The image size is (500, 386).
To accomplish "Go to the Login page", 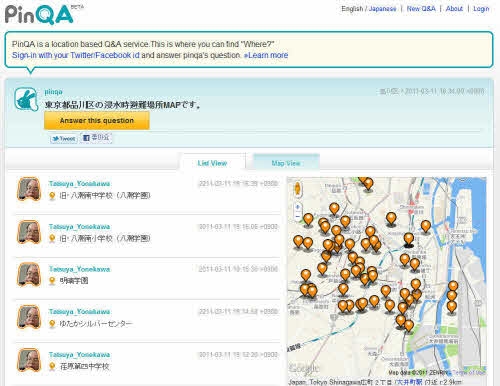I will click(481, 9).
